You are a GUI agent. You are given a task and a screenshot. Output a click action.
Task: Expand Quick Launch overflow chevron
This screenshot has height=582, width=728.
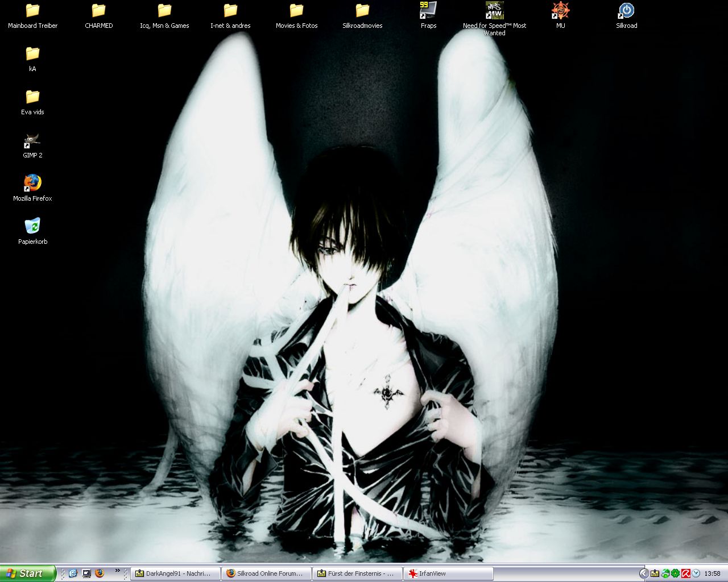click(x=118, y=571)
